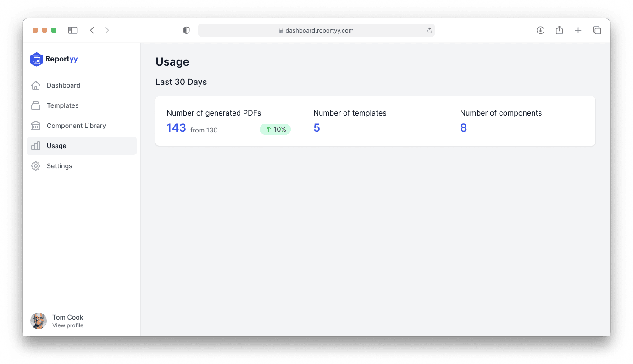Open the privacy shield icon

coord(186,30)
